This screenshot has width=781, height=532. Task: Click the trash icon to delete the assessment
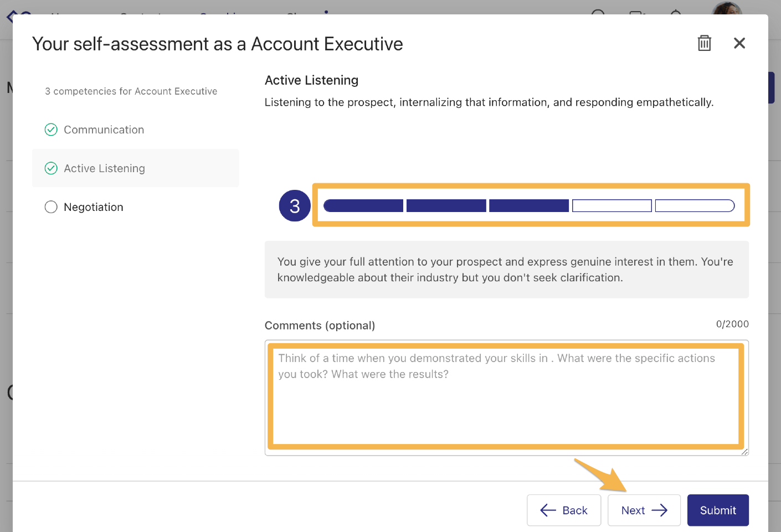[704, 43]
